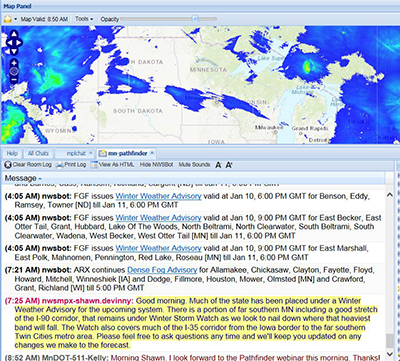Screen dimensions: 400x361
Task: Switch to the mpichat tab
Action: coord(76,153)
